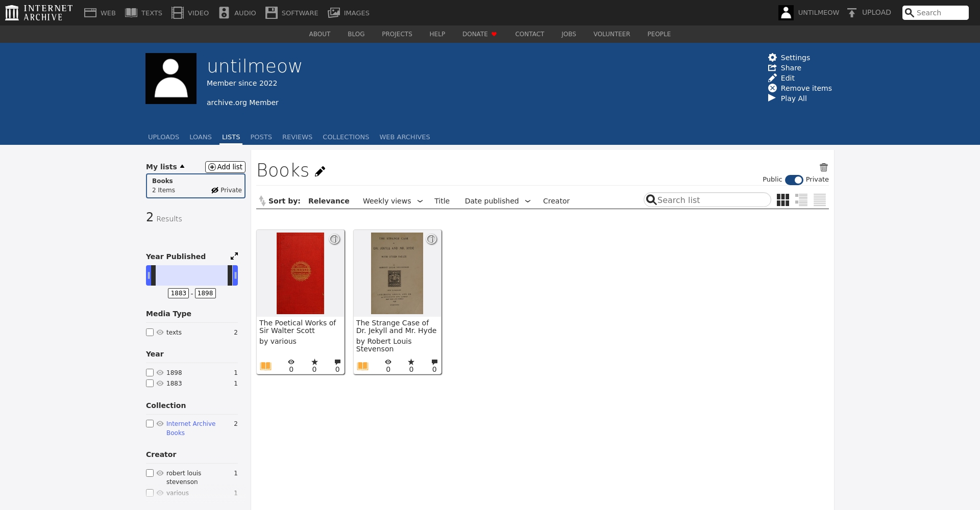Click the pencil icon beside Books title
The image size is (980, 510).
coord(320,171)
